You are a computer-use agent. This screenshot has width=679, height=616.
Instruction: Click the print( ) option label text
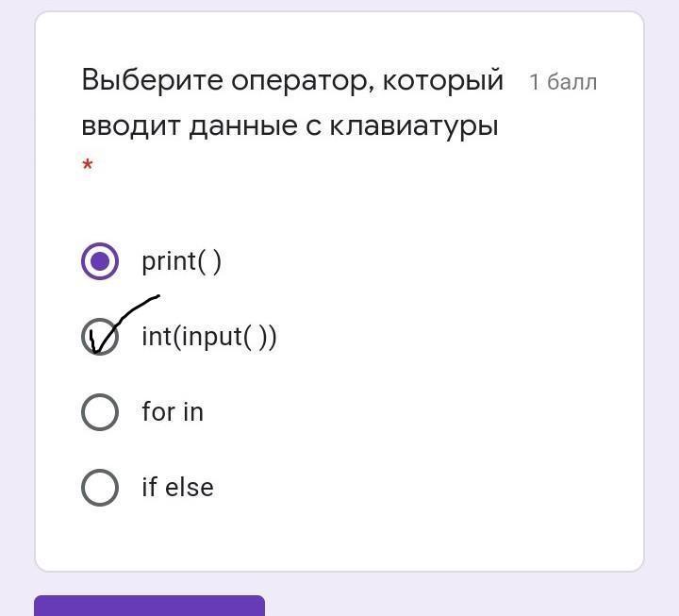point(181,261)
